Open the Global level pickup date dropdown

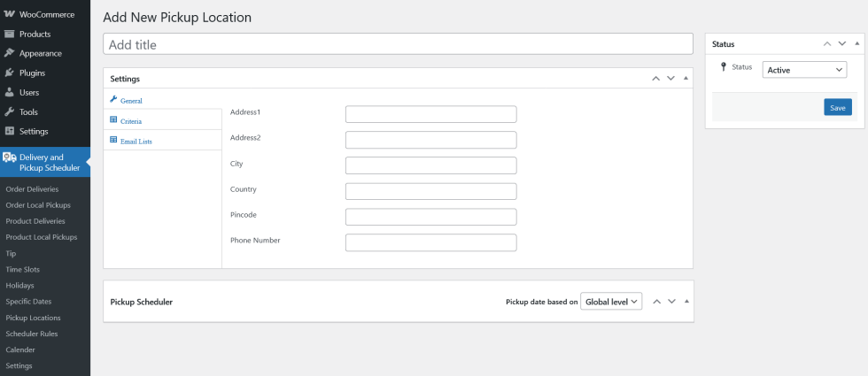coord(611,302)
